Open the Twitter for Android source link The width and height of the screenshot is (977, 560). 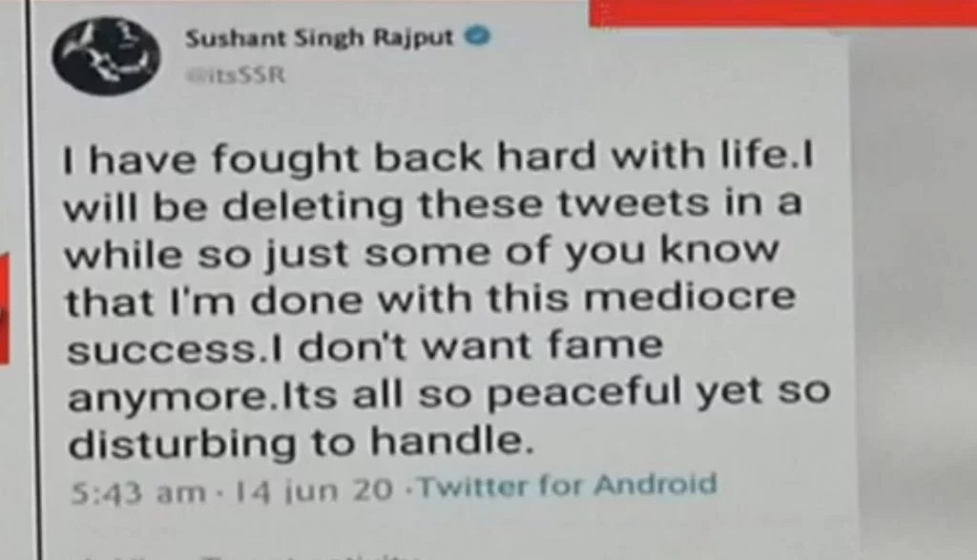[x=569, y=485]
